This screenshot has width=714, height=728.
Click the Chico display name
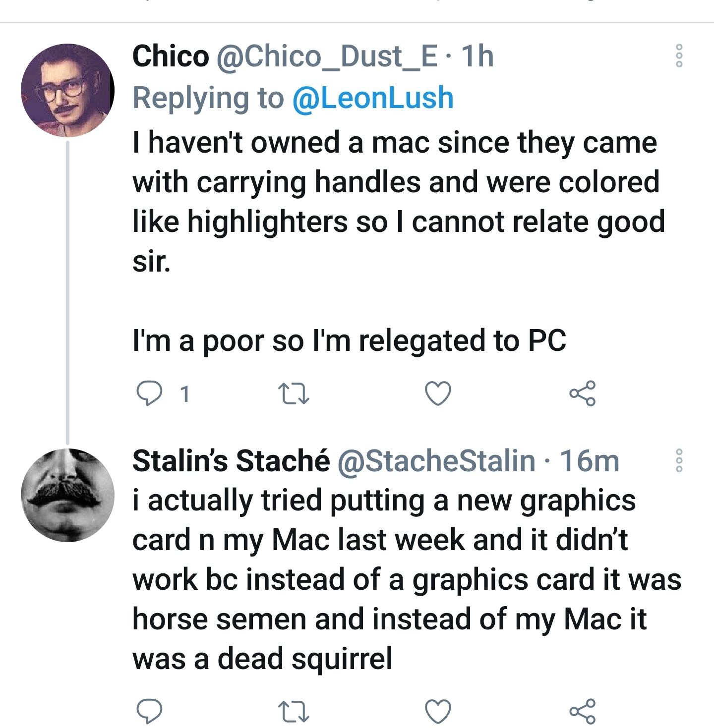click(171, 56)
